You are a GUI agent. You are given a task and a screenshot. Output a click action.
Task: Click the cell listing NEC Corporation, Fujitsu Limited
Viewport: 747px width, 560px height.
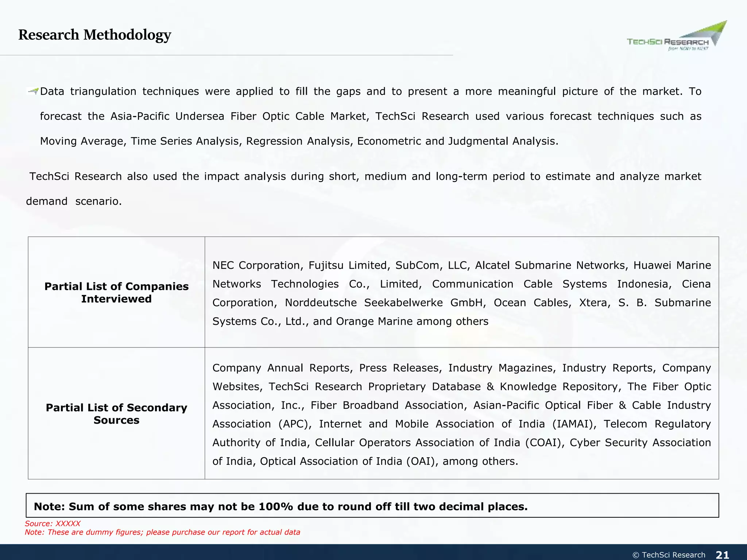(x=462, y=292)
